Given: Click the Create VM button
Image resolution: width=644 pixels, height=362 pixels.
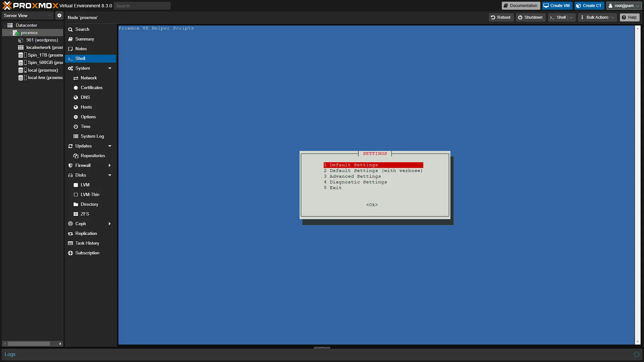Looking at the screenshot, I should click(x=557, y=6).
